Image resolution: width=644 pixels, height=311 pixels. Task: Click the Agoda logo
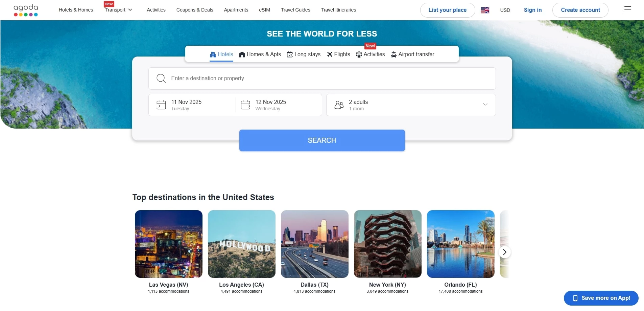coord(26,10)
